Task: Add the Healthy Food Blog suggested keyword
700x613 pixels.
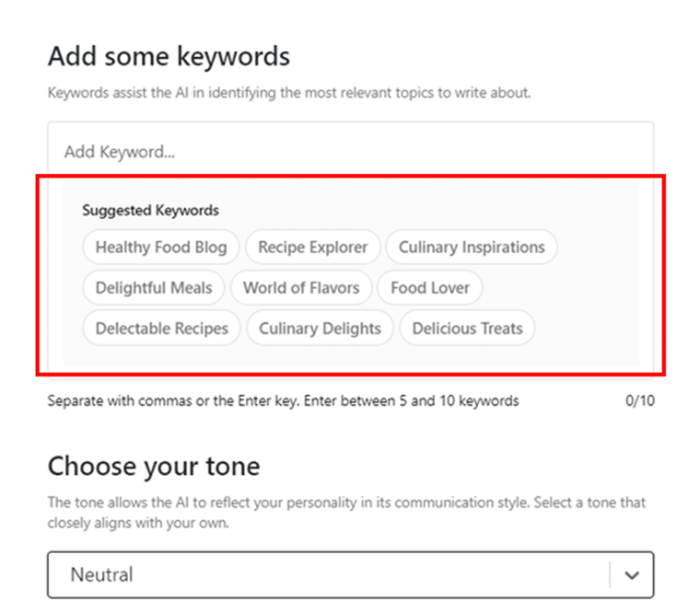Action: click(161, 248)
